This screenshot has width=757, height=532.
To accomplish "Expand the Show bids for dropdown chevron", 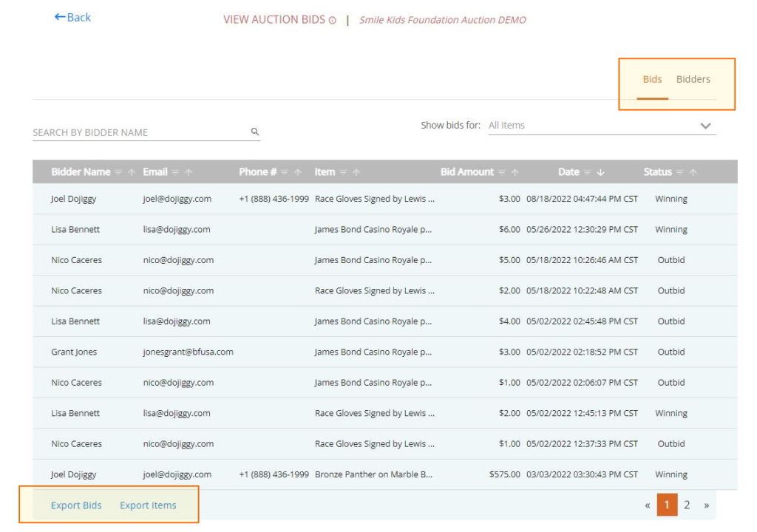I will pos(705,126).
